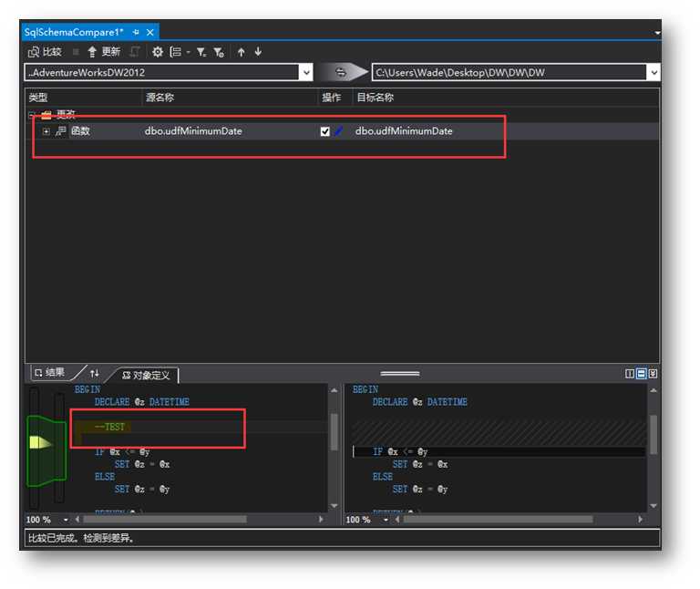
Task: Click the 更新 (Update) toolbar button
Action: click(104, 52)
